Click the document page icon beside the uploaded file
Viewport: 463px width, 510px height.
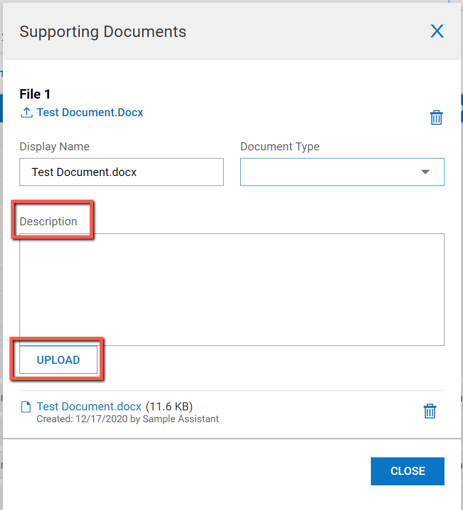(26, 407)
